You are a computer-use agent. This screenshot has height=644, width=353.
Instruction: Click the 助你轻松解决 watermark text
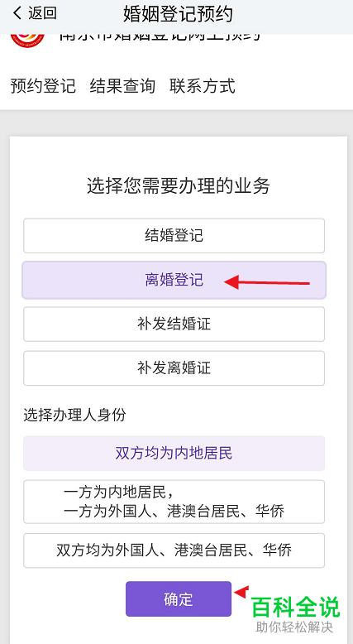pyautogui.click(x=294, y=627)
